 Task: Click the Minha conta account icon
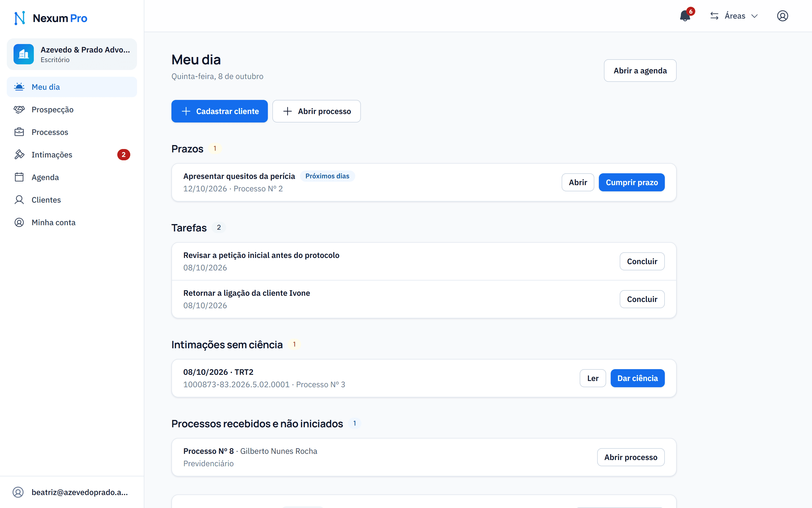(19, 222)
